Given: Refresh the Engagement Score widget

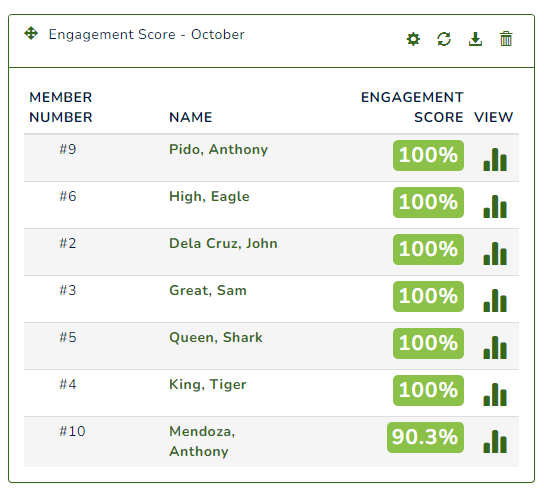Looking at the screenshot, I should coord(444,39).
